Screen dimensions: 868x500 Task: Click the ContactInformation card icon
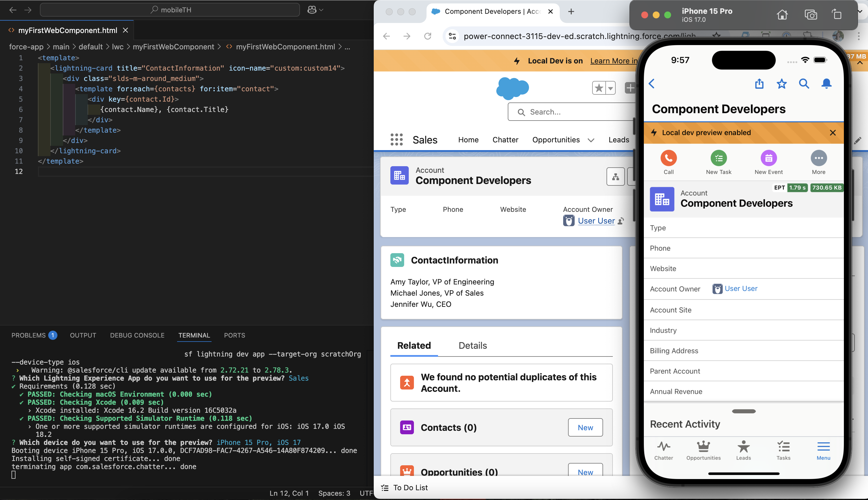pyautogui.click(x=397, y=260)
